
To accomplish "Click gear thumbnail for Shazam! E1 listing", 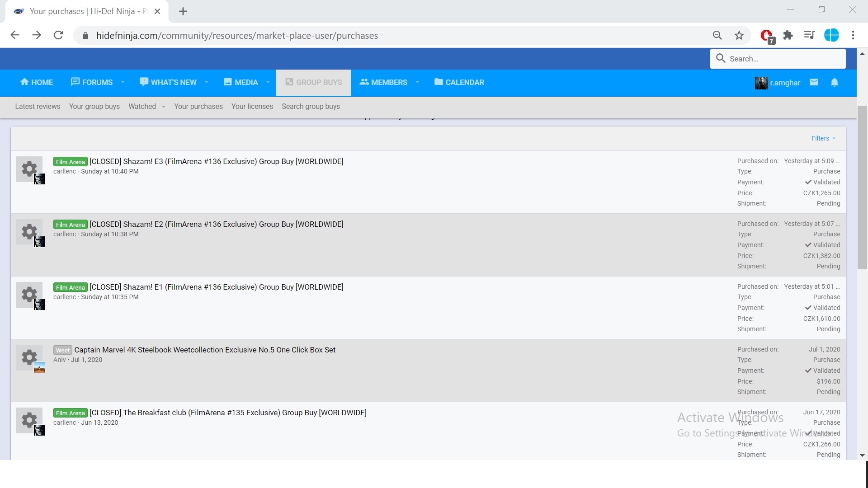I will pyautogui.click(x=29, y=295).
